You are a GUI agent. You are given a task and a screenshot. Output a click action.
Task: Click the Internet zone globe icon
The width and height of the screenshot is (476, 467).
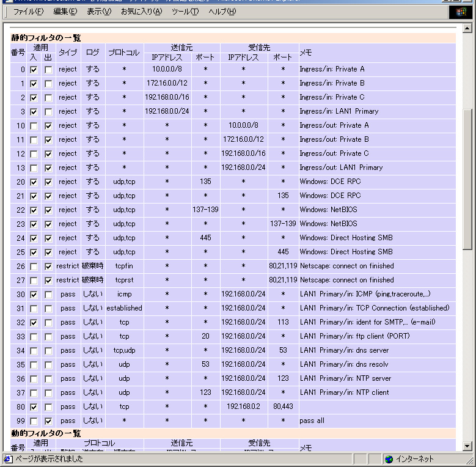point(389,459)
